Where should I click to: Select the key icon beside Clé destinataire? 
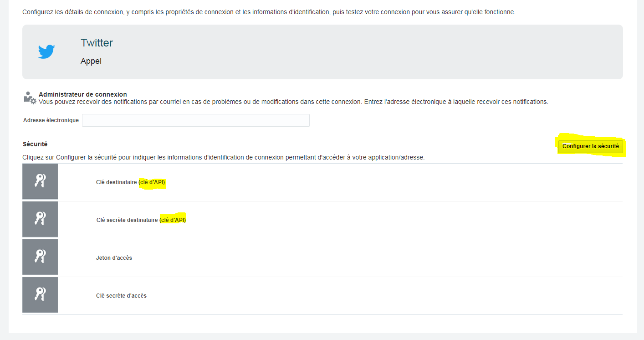click(40, 181)
